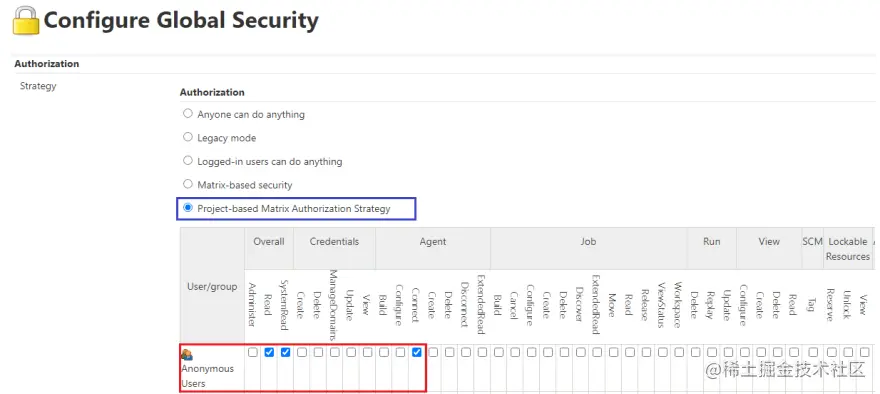Uncheck Agent Connect for Anonymous Users
The width and height of the screenshot is (880, 394).
(417, 352)
